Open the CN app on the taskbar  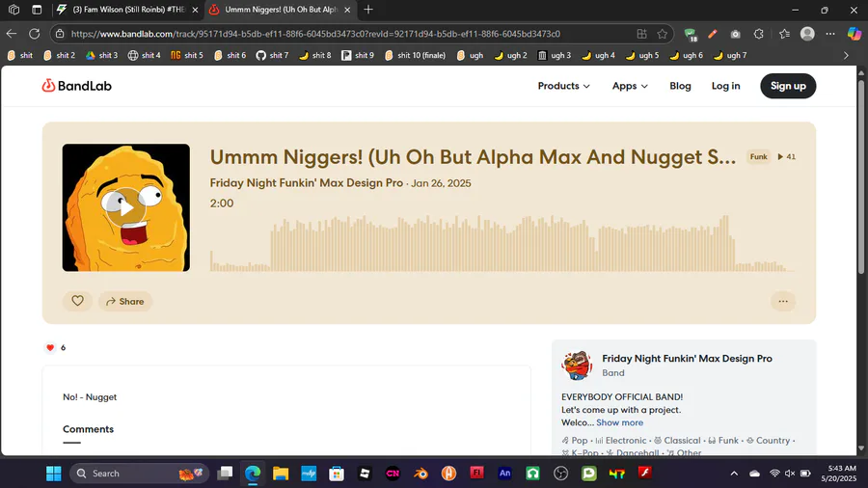coord(393,474)
